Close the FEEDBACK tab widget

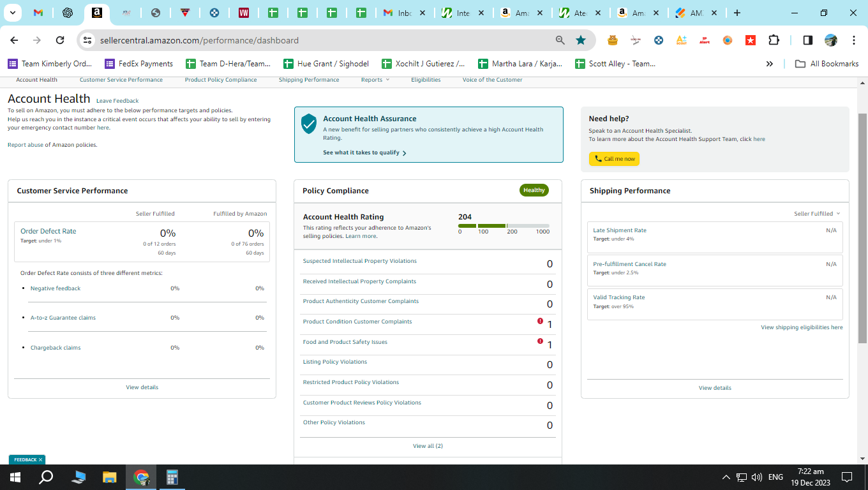pyautogui.click(x=40, y=459)
